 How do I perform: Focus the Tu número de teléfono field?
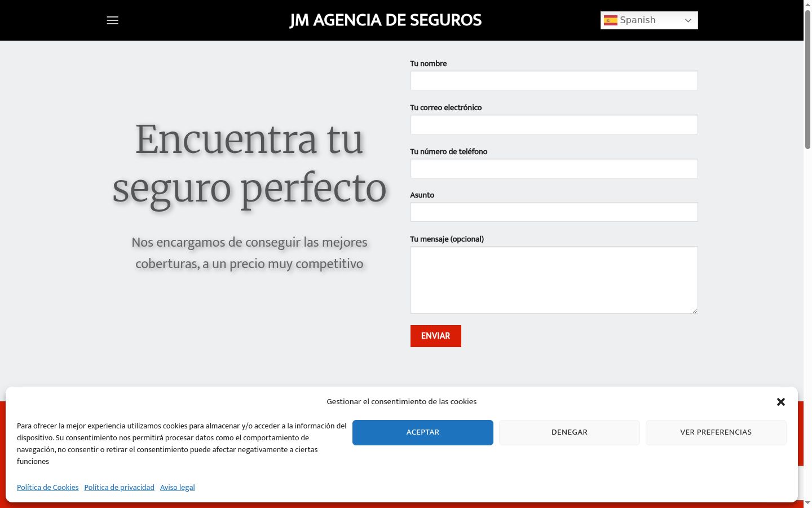[x=554, y=169]
